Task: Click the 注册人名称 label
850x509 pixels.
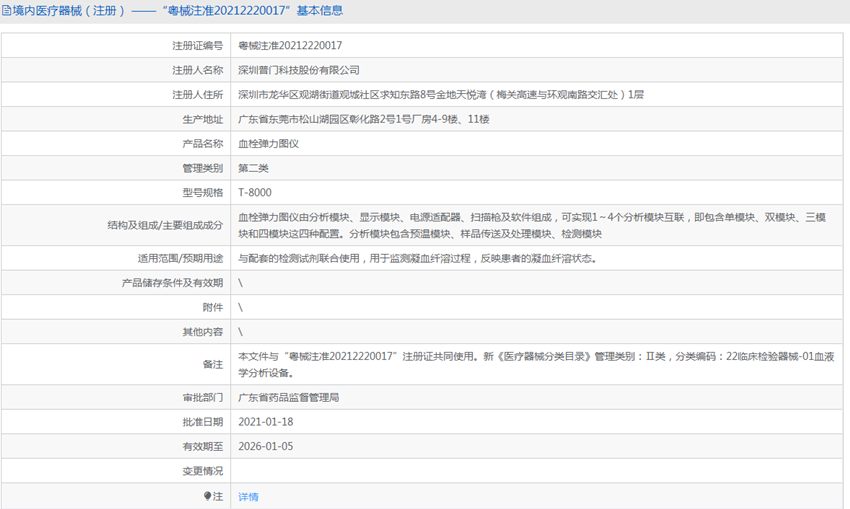Action: pyautogui.click(x=198, y=70)
